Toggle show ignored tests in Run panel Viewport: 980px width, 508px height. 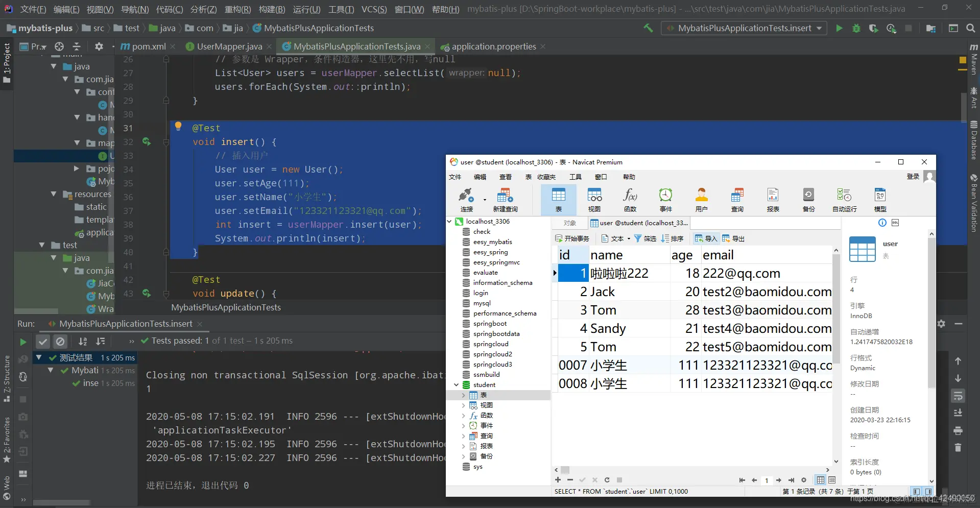point(60,342)
